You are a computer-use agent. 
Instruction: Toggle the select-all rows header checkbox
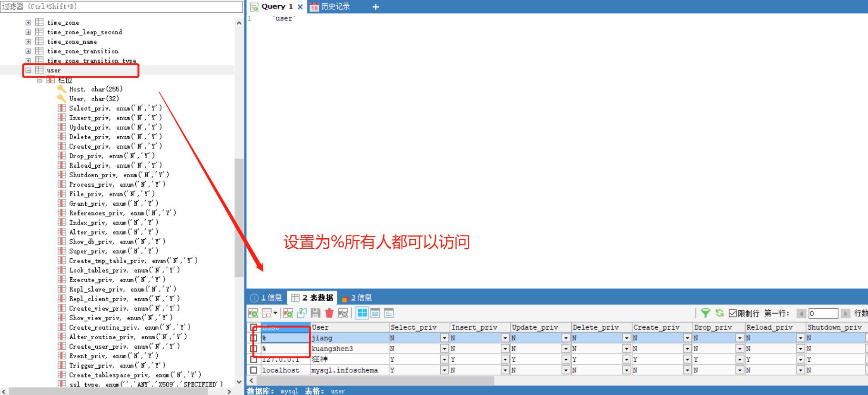click(x=253, y=327)
